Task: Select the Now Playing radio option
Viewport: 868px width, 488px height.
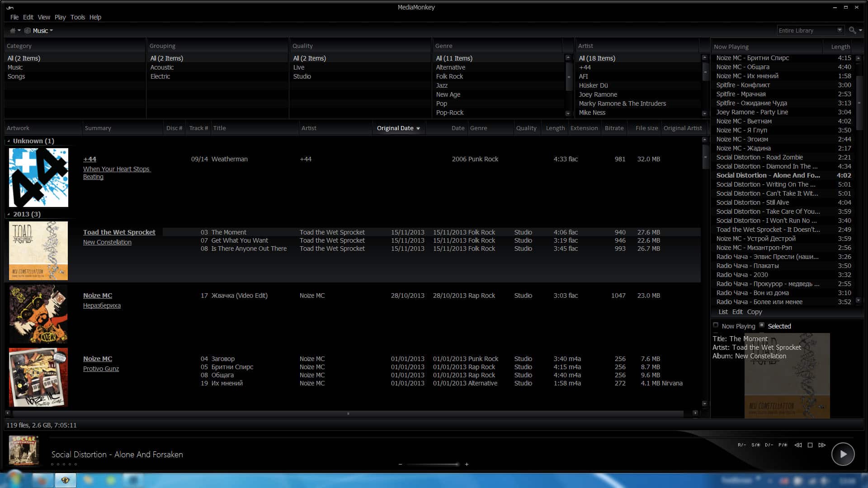Action: coord(734,326)
